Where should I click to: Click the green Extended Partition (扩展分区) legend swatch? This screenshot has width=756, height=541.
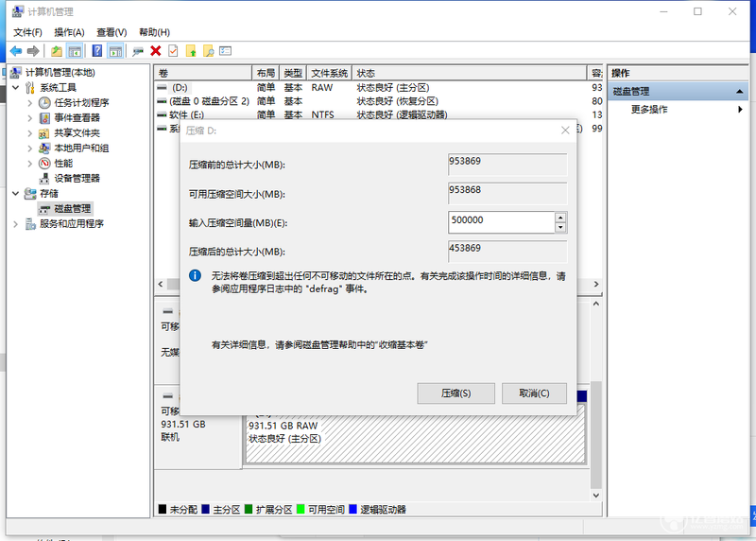[249, 509]
